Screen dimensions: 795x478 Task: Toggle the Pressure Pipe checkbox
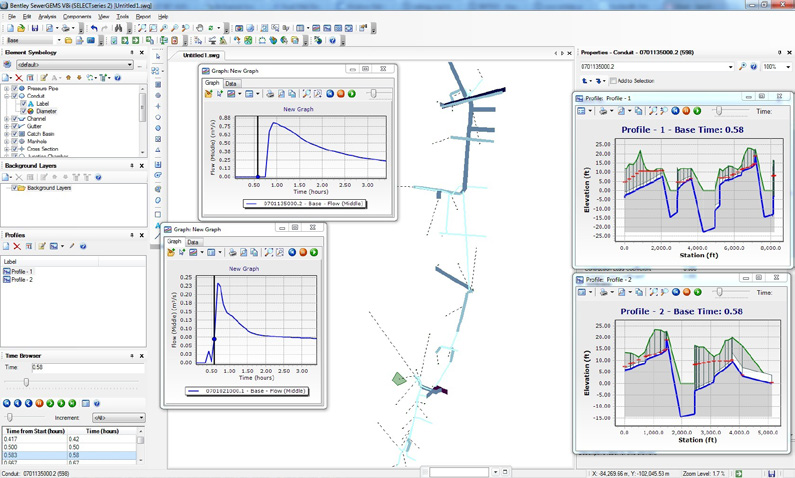click(14, 88)
